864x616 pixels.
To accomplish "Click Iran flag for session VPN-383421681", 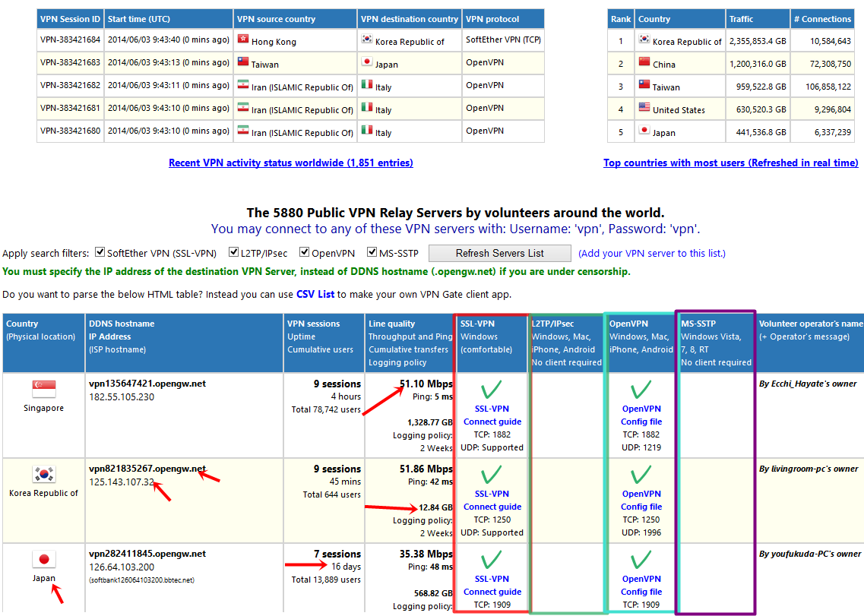I will coord(243,107).
